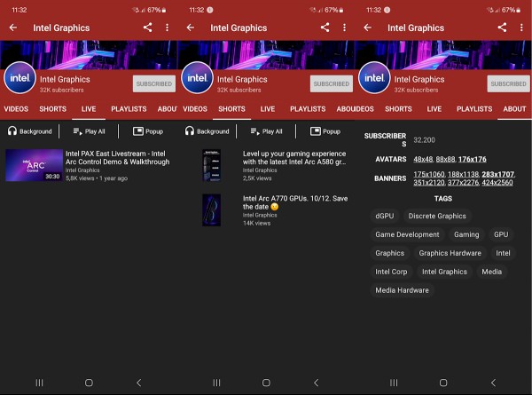Image resolution: width=532 pixels, height=395 pixels.
Task: Select Live tab on left screen
Action: [x=89, y=109]
